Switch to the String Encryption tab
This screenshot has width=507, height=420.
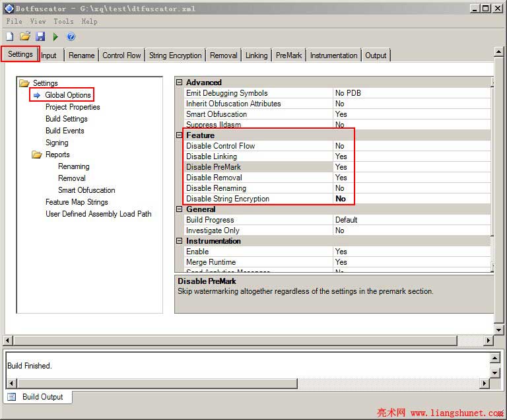pos(175,55)
